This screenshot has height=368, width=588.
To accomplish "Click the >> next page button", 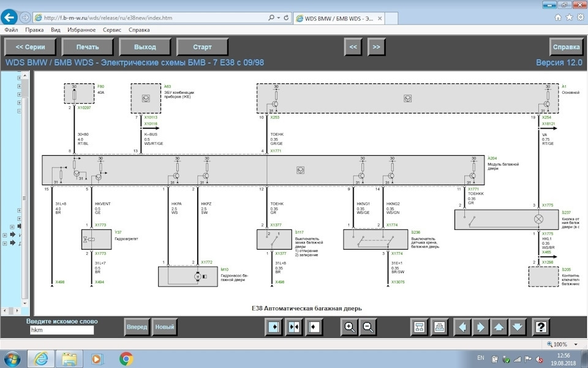I will [376, 47].
